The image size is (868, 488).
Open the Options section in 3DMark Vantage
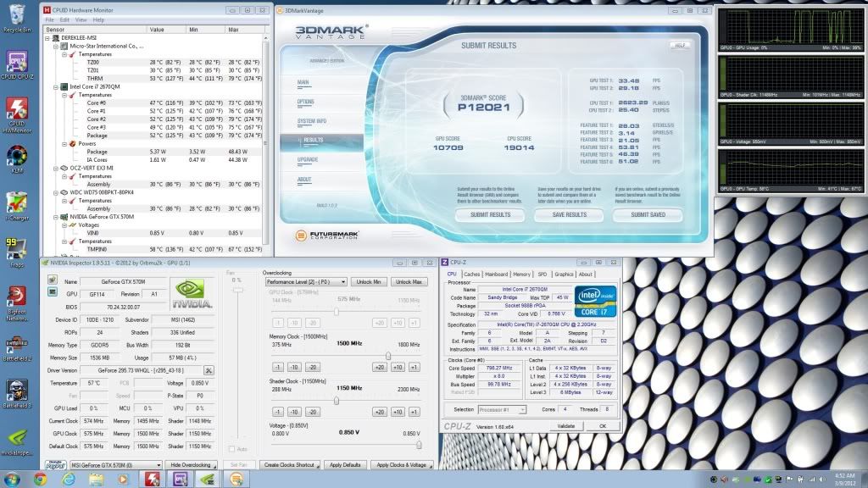pyautogui.click(x=305, y=102)
